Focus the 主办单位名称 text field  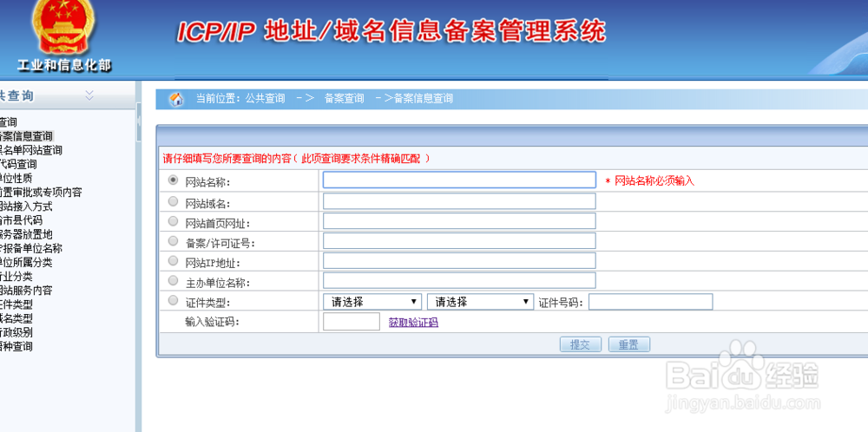(x=459, y=280)
